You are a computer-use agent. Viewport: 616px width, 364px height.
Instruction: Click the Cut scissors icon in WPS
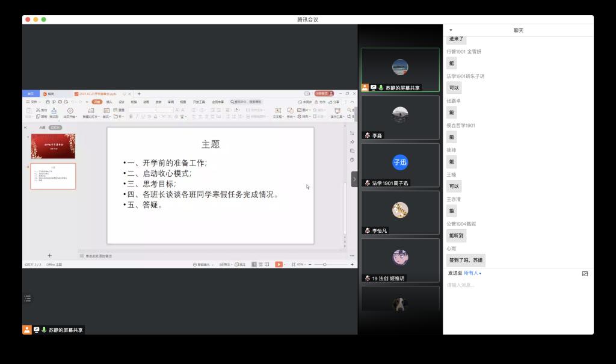(38, 110)
